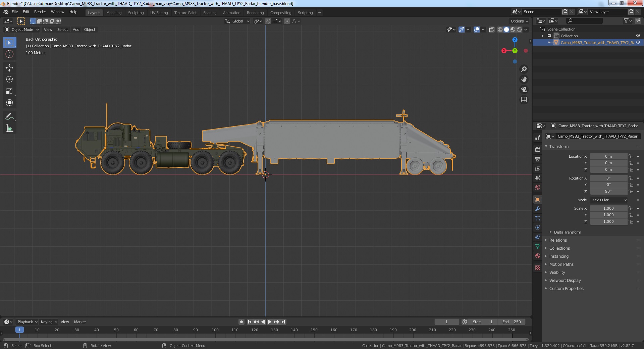Open Global transform orientation dropdown
Image resolution: width=644 pixels, height=349 pixels.
click(x=237, y=21)
